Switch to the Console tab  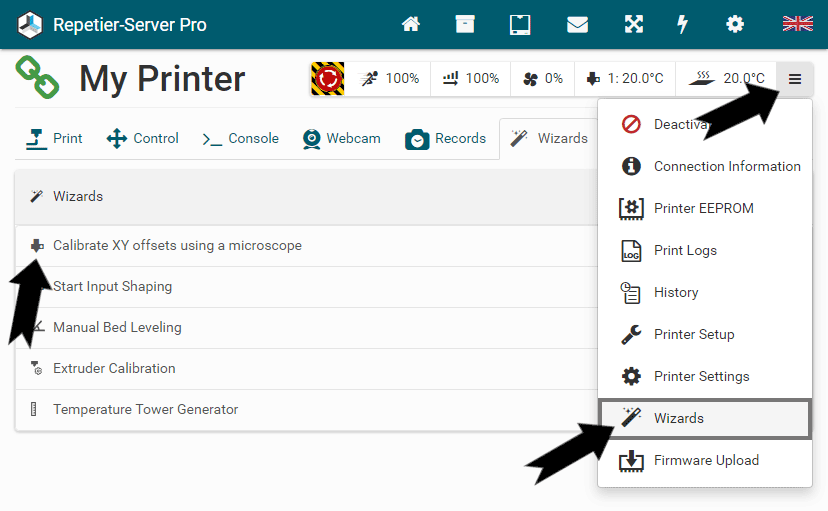(x=240, y=139)
